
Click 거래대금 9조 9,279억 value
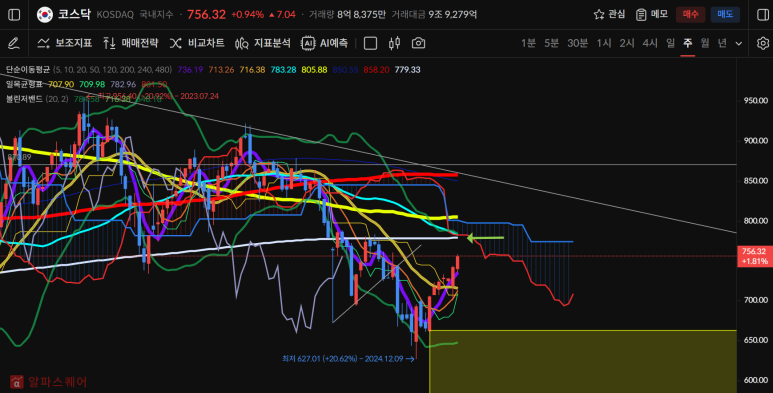pyautogui.click(x=453, y=15)
